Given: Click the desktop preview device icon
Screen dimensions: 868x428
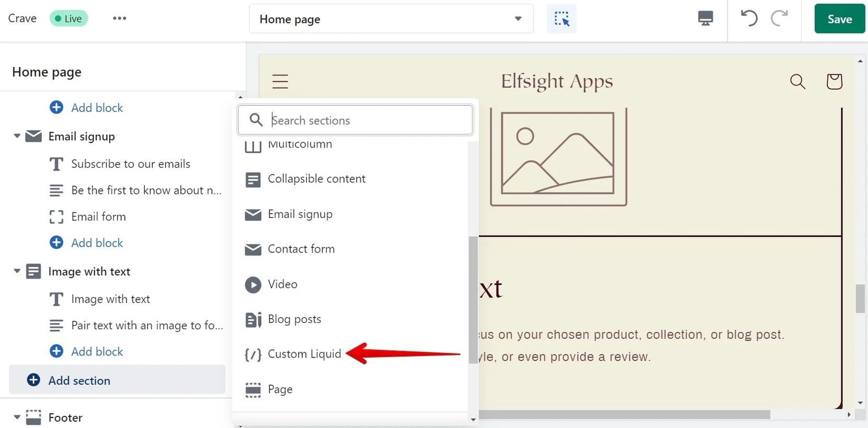Looking at the screenshot, I should coord(705,19).
